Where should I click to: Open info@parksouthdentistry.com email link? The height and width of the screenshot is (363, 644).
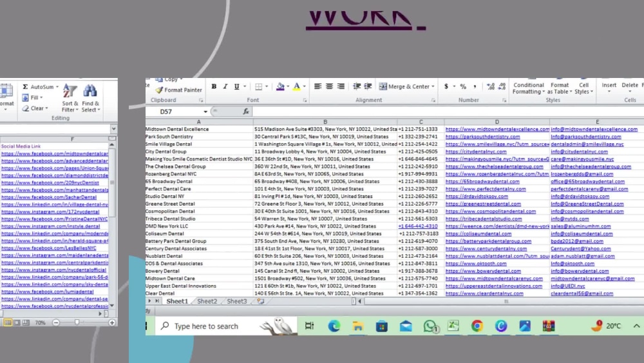coord(585,137)
